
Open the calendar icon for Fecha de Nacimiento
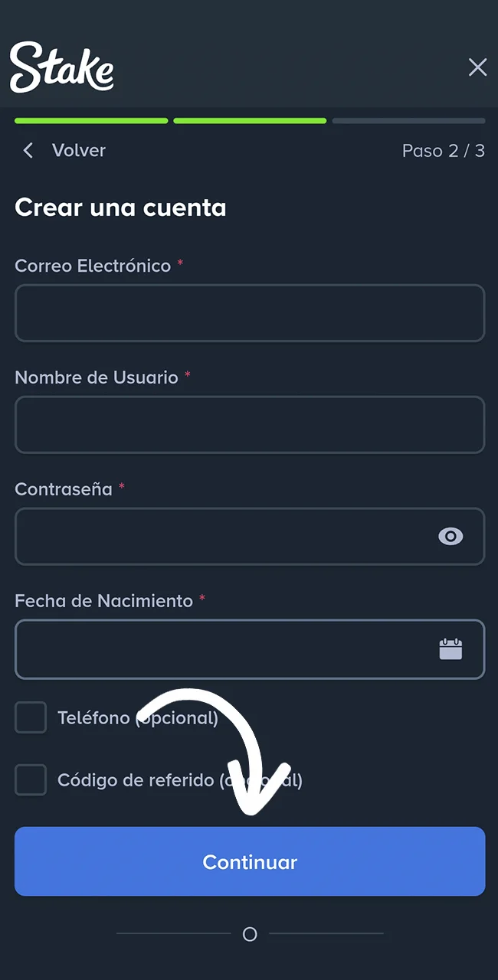450,648
